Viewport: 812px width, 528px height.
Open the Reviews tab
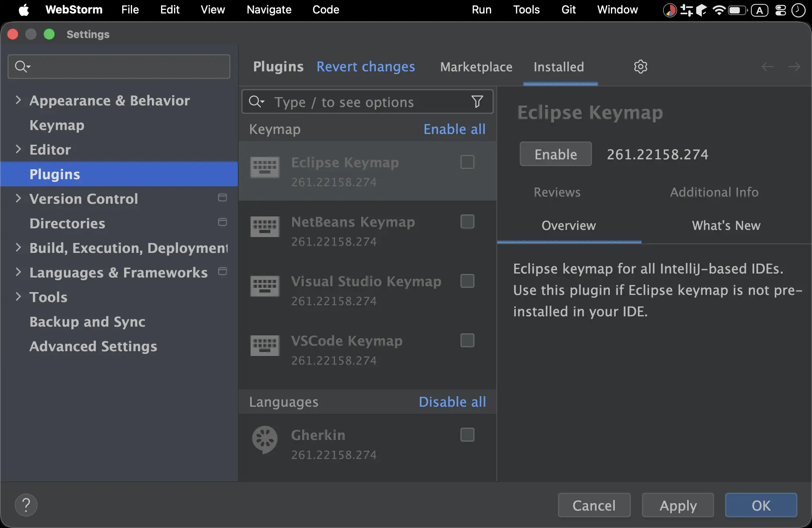(557, 192)
